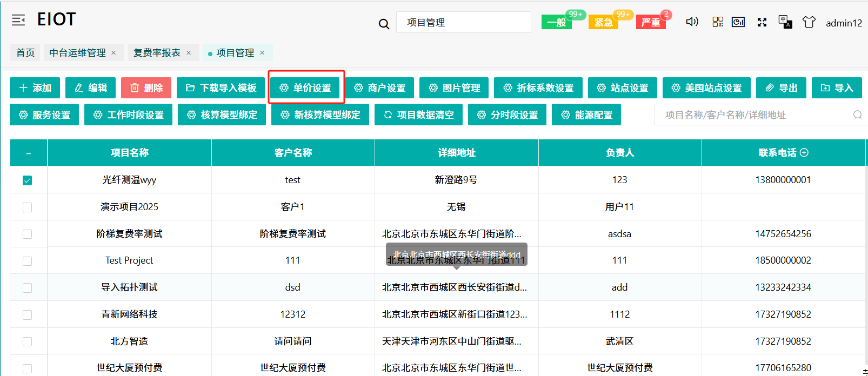Open the QR code icon

(x=717, y=22)
